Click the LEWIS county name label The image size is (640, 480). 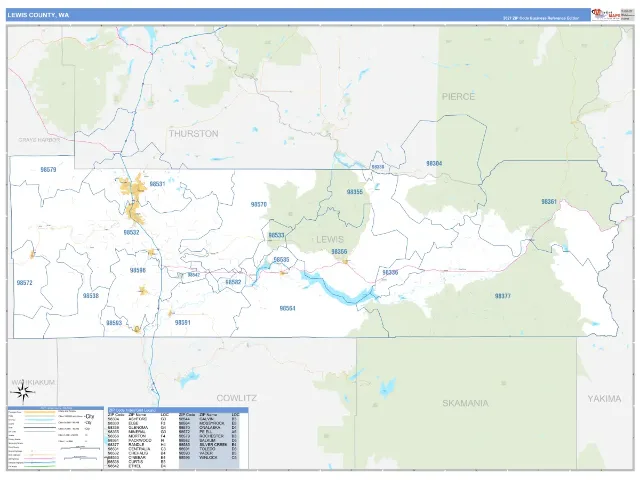coord(330,239)
